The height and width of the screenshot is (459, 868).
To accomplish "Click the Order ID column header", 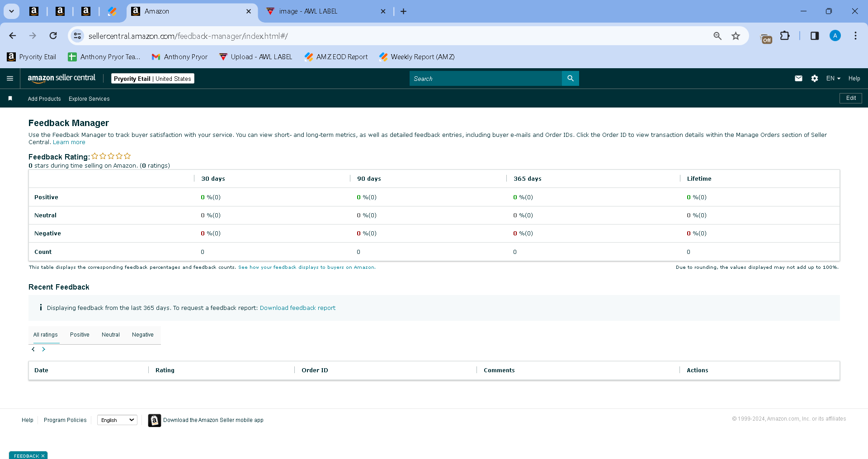I will click(315, 370).
